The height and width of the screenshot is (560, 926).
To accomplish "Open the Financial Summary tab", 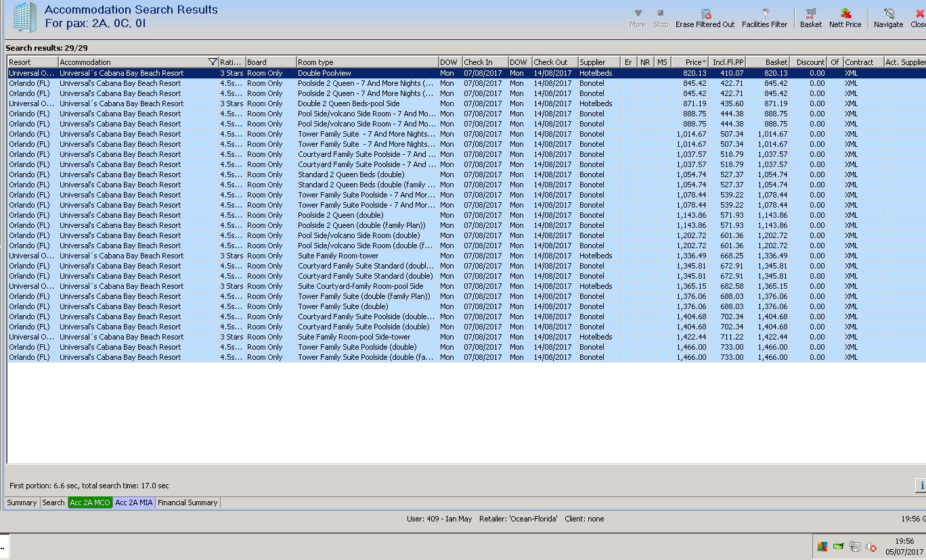I will 188,503.
